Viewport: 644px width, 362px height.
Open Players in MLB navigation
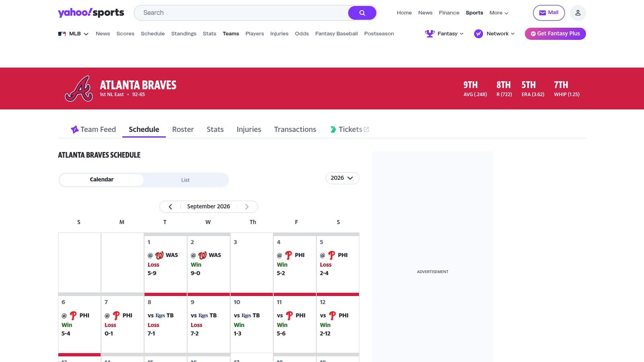pyautogui.click(x=255, y=34)
